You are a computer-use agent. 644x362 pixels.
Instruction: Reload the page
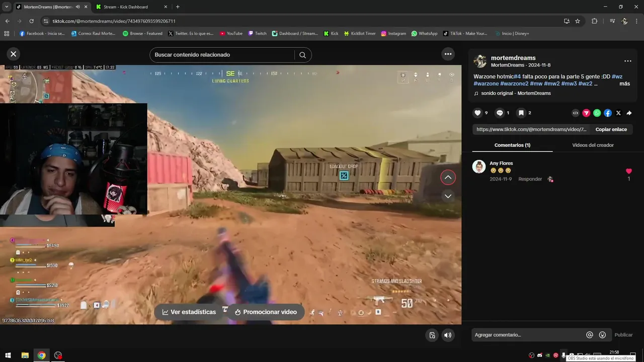click(31, 21)
